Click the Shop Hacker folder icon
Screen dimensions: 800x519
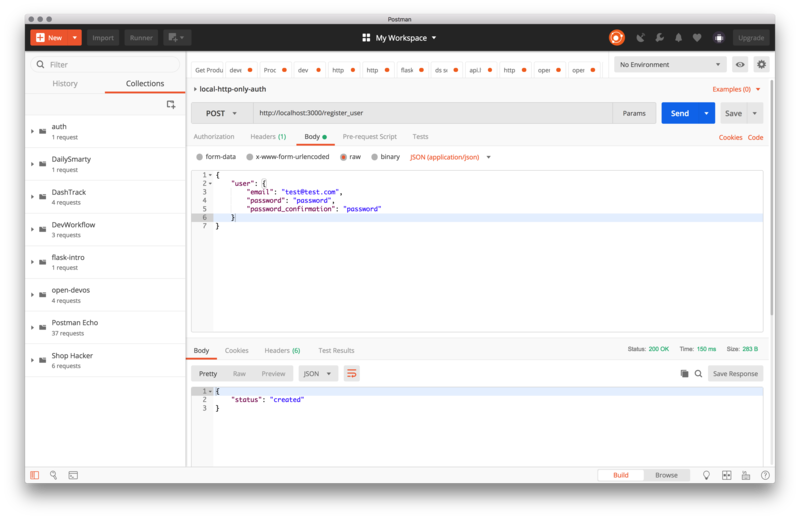coord(43,360)
